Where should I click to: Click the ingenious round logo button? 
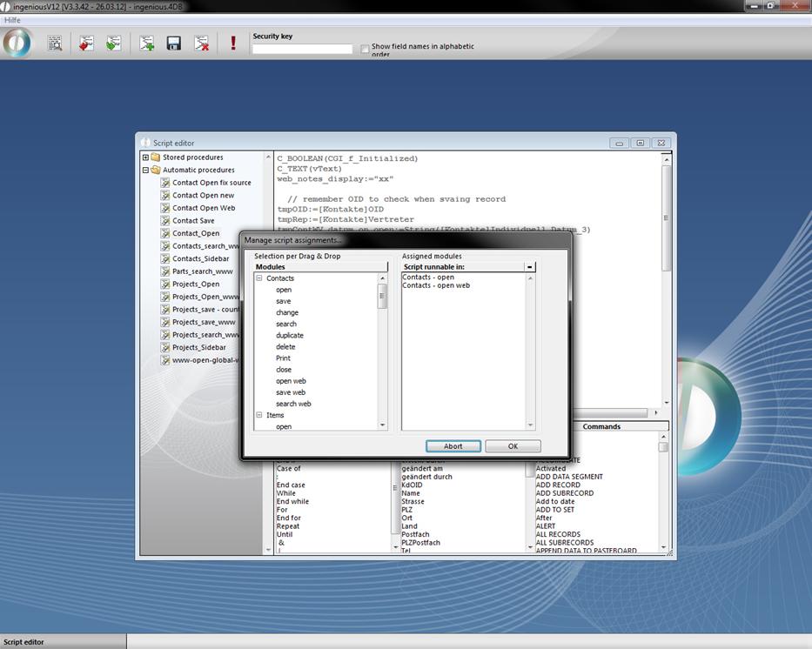pyautogui.click(x=17, y=42)
